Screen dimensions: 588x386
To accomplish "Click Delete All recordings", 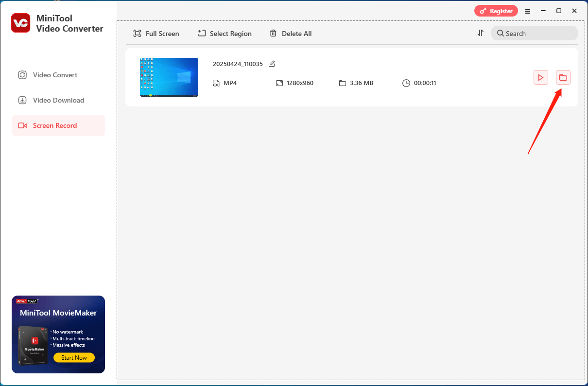I will coord(291,34).
